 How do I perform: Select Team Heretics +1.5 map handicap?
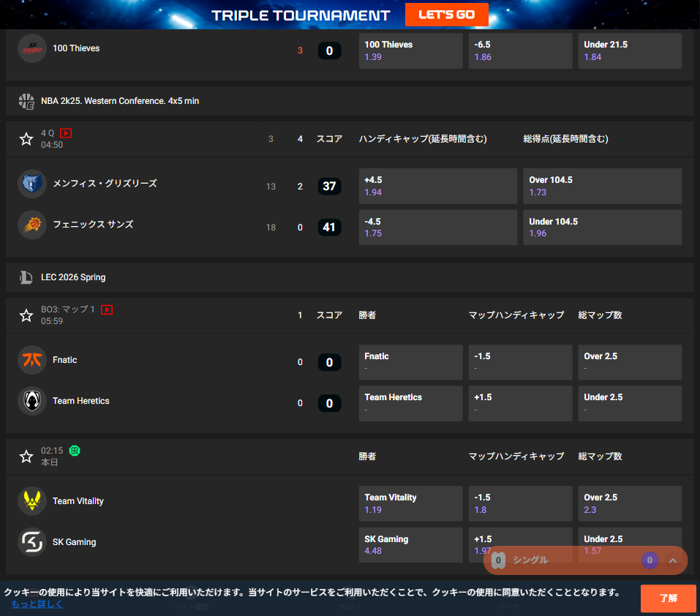[x=520, y=404]
